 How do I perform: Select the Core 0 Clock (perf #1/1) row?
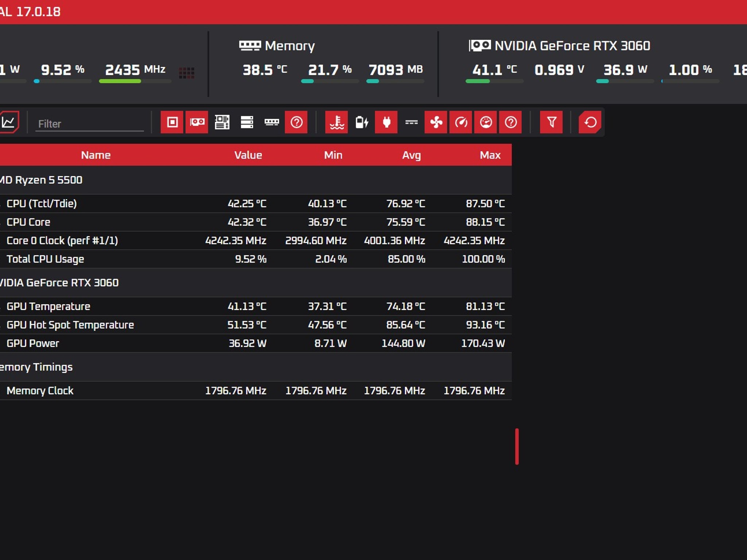[x=256, y=241]
